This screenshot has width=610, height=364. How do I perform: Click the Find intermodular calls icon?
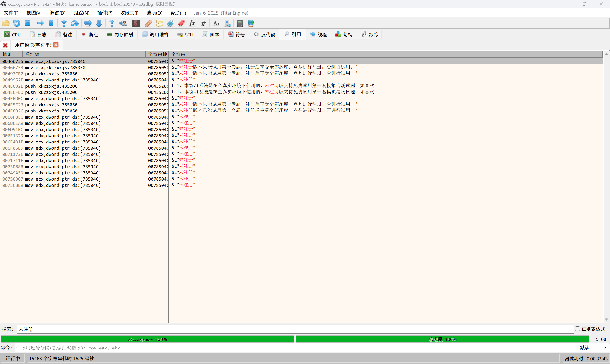point(228,23)
